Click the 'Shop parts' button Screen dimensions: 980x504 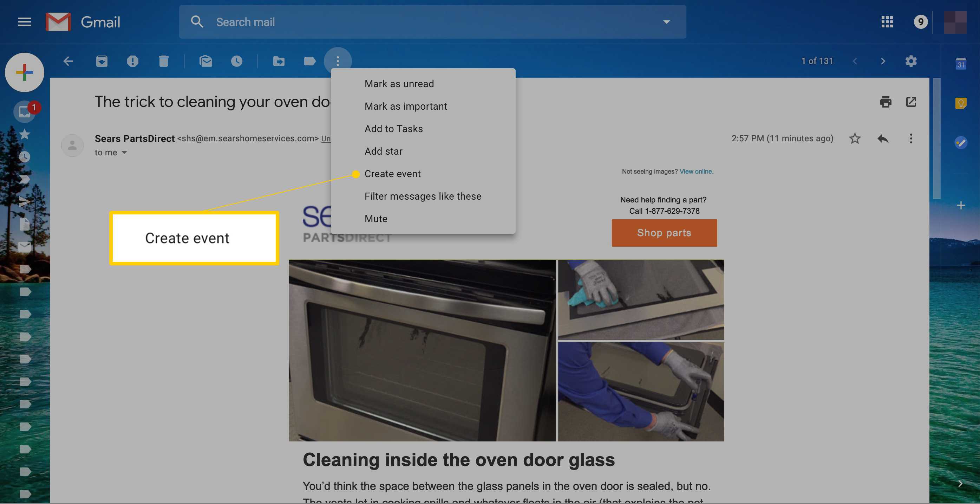664,233
